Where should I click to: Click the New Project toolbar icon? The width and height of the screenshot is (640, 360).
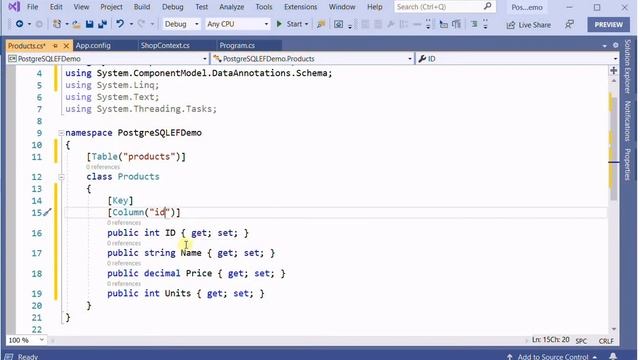(57, 24)
